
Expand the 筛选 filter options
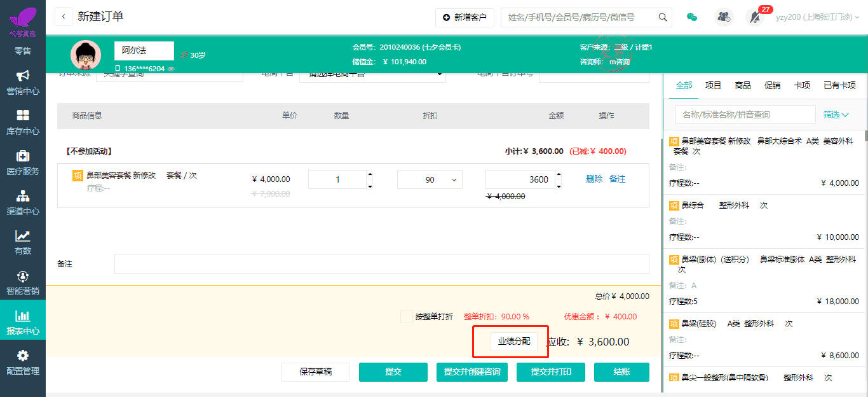point(836,115)
